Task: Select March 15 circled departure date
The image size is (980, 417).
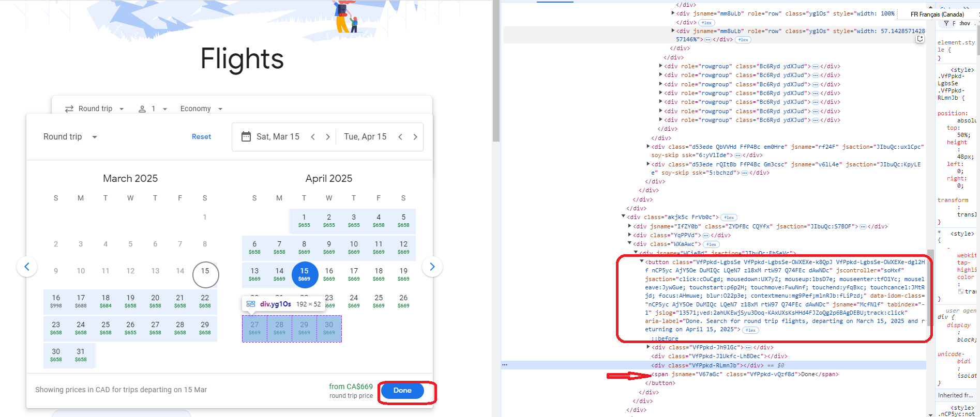Action: (205, 274)
